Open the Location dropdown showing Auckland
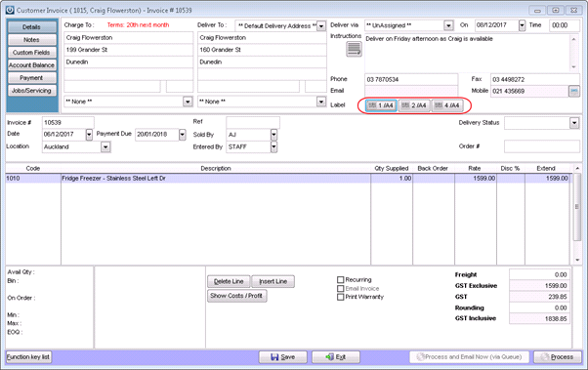 click(x=105, y=147)
